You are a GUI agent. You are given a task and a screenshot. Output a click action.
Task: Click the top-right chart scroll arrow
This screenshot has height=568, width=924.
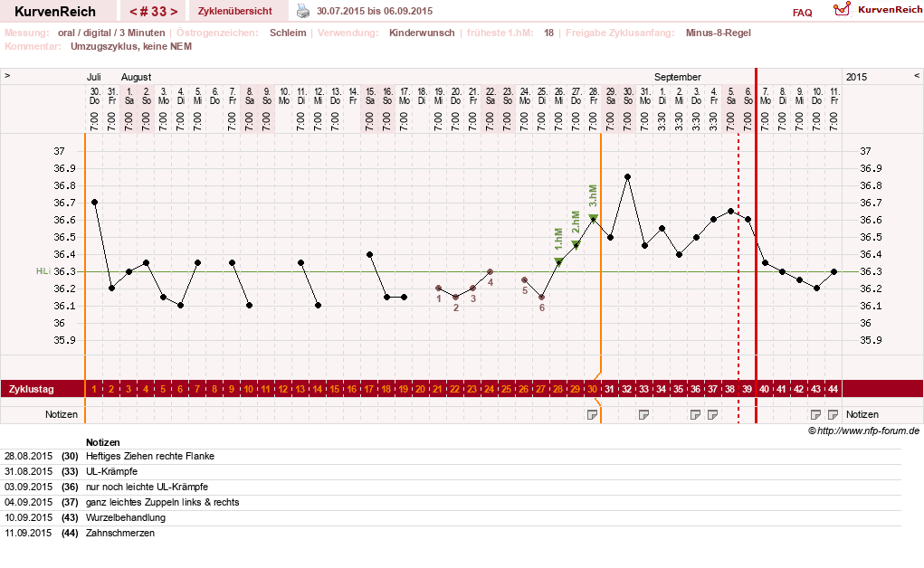[917, 76]
